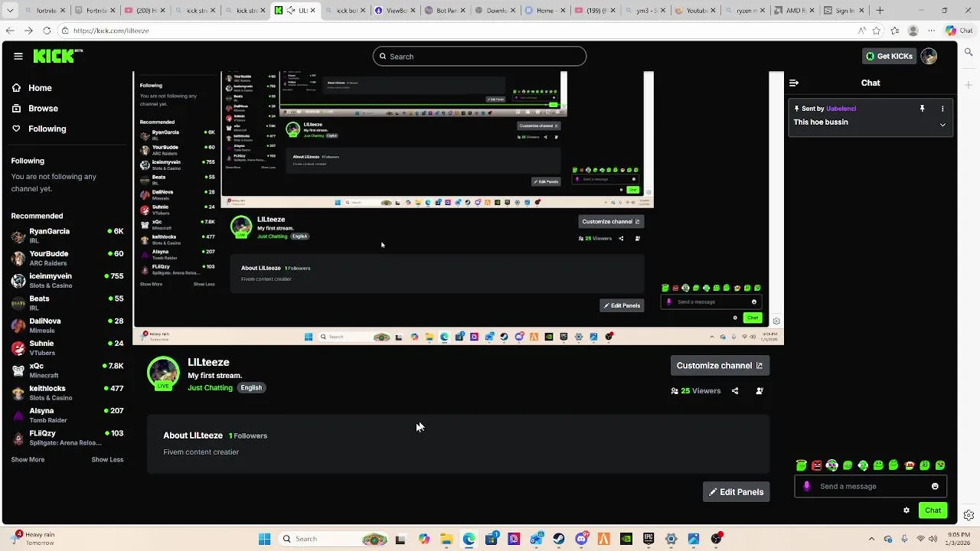Click the KICK logo
980x551 pixels.
[58, 56]
